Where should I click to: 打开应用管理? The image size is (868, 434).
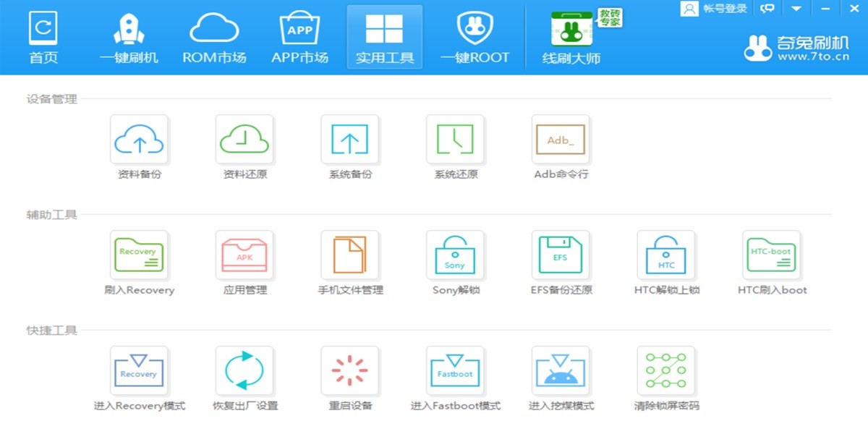(244, 255)
